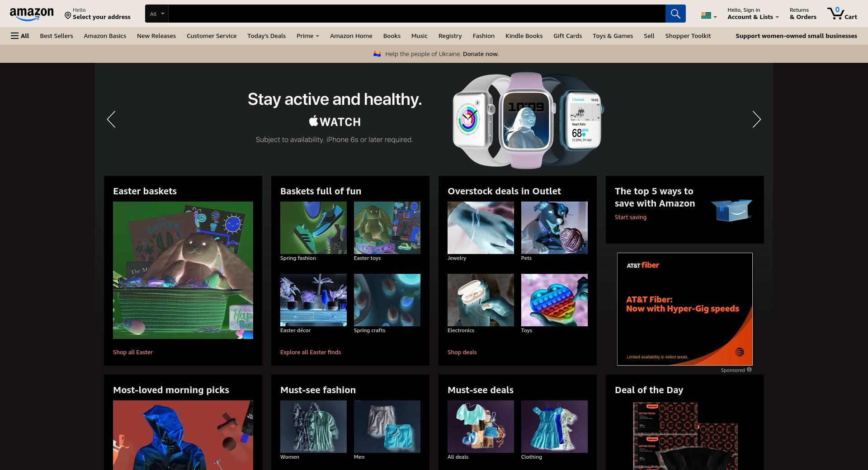Click Shop all Easter link
This screenshot has height=470, width=868.
[x=133, y=352]
